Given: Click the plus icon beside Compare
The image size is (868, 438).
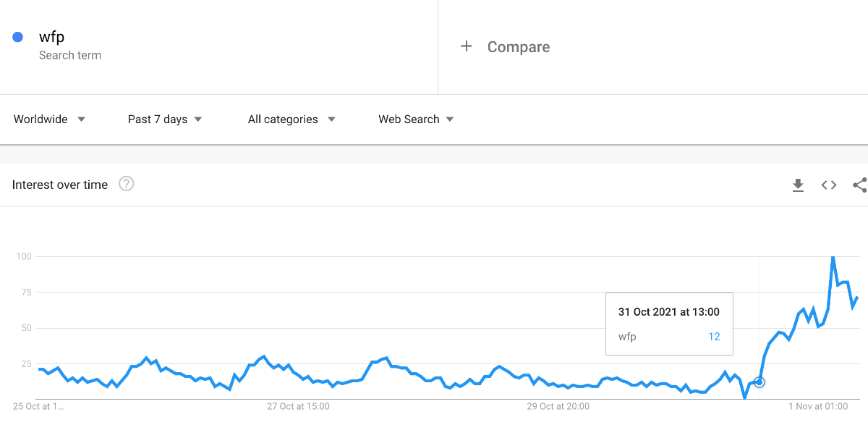Looking at the screenshot, I should tap(467, 46).
